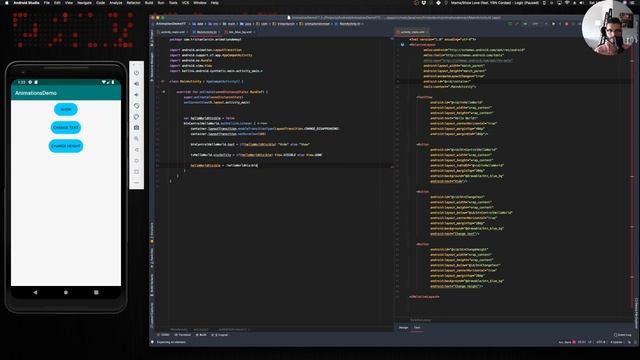640x360 pixels.
Task: Take an emulator screenshot with camera icon
Action: tap(136, 128)
